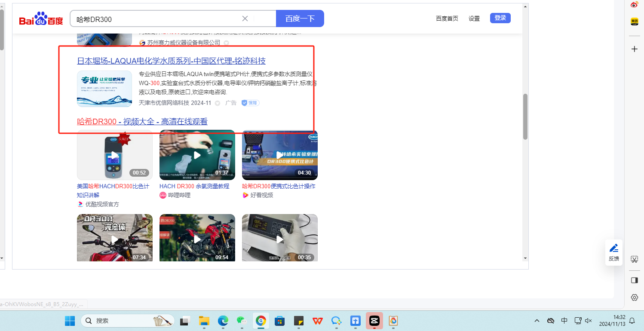Viewport: 644px width, 331px height.
Task: Open the 百度首页 link
Action: (x=447, y=18)
